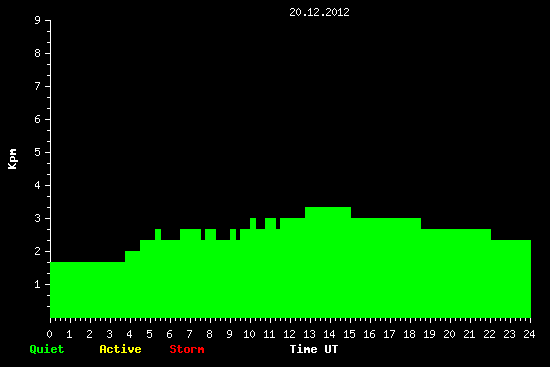Click the 1 on the Kpm axis

(38, 284)
